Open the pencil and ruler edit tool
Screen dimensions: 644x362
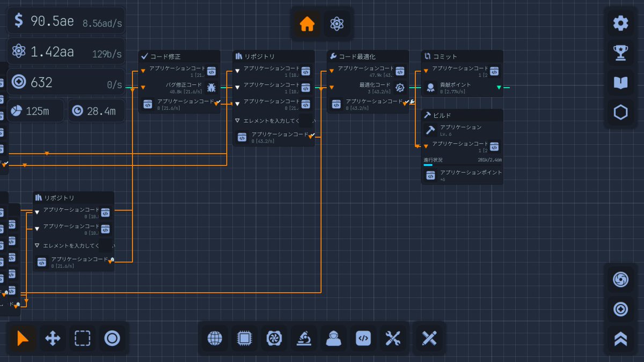[429, 338]
